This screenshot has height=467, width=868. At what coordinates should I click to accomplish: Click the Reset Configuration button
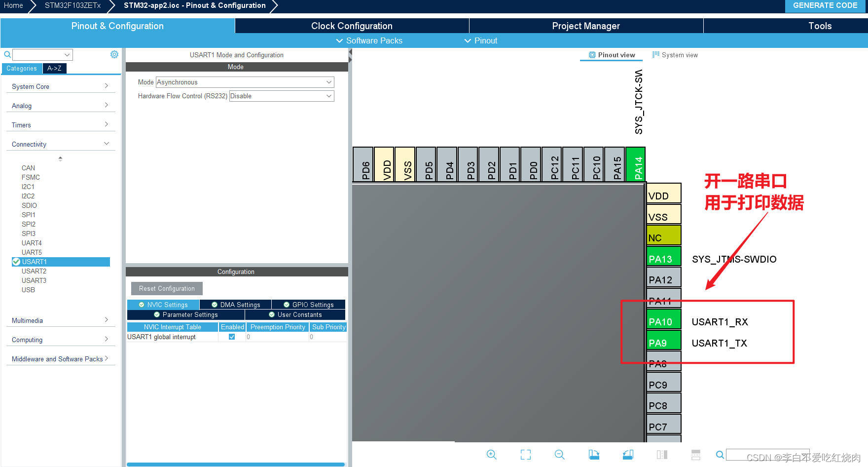pos(166,288)
